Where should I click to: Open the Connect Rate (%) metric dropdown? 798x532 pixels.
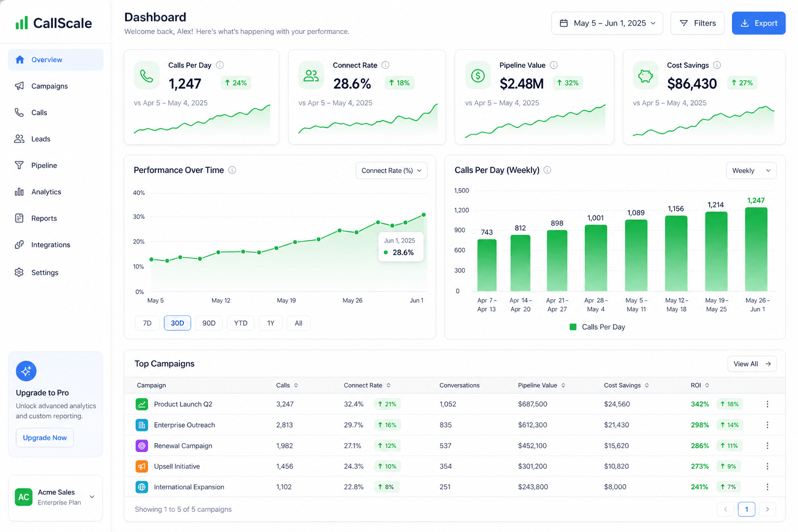[x=391, y=170]
